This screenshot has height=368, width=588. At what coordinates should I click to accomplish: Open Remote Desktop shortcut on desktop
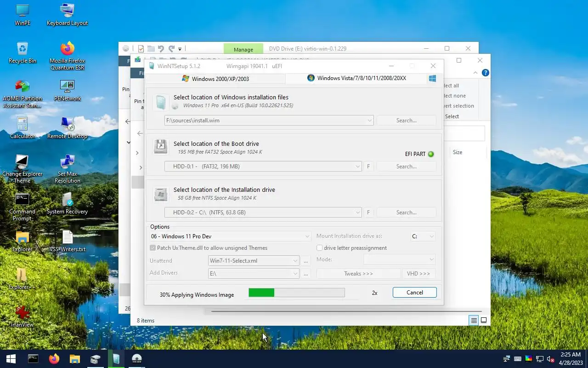[67, 128]
